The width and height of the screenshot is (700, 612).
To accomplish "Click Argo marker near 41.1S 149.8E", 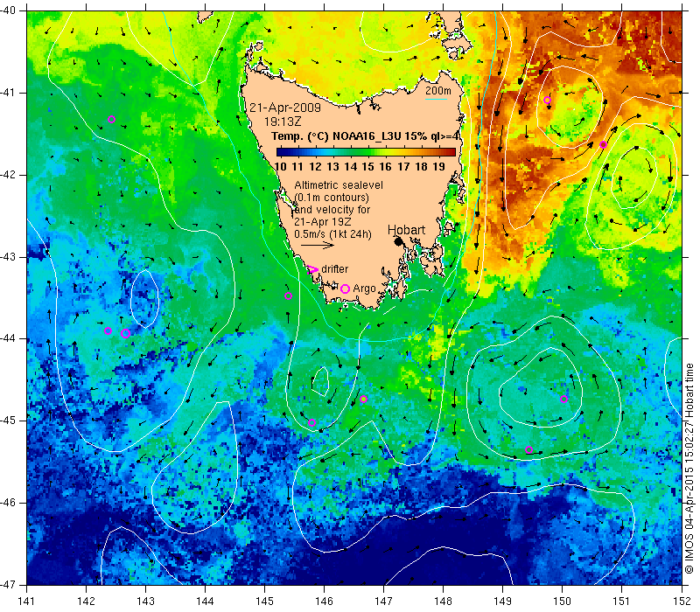I will tap(548, 100).
